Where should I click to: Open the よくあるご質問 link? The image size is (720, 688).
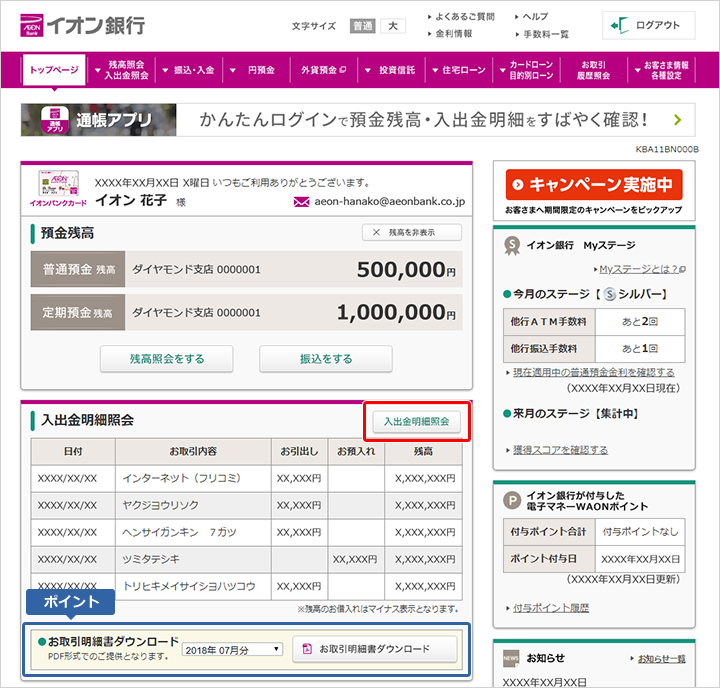point(465,17)
